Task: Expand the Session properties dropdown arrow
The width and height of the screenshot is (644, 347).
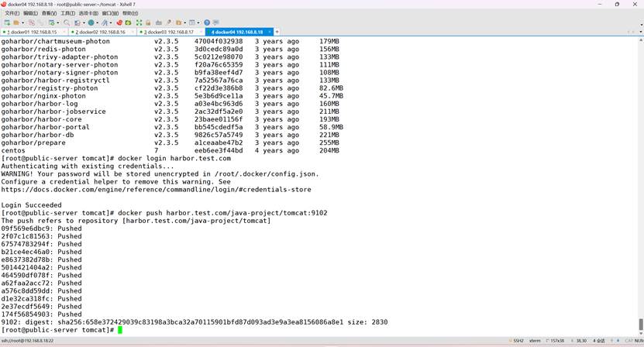Action: click(x=58, y=22)
